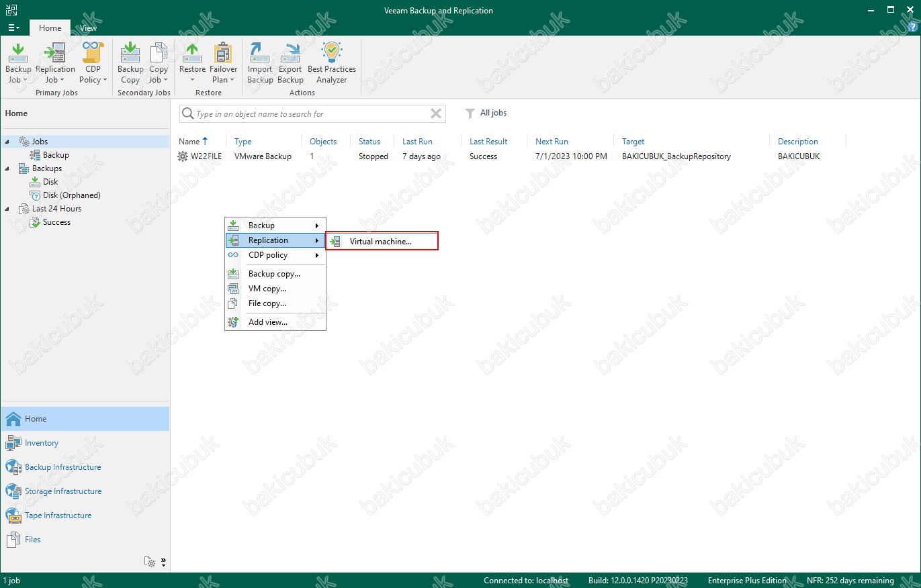Select the Jobs tree item
Viewport: 921px width, 588px height.
pos(40,142)
